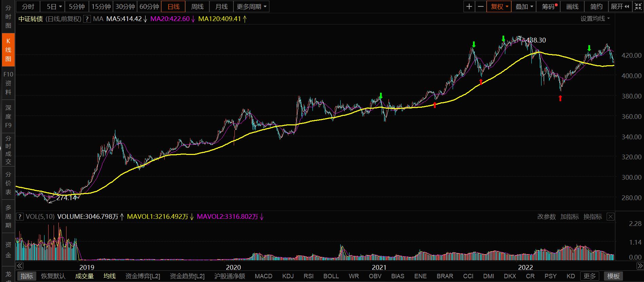This screenshot has width=644, height=282.
Task: Toggle the 成交量 volume indicator
Action: point(84,276)
